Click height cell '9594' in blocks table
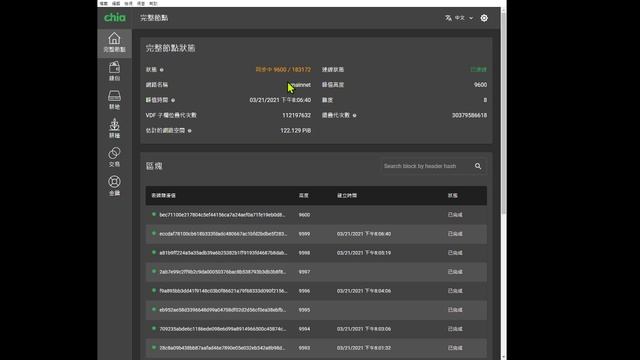The image size is (640, 360). tap(304, 329)
